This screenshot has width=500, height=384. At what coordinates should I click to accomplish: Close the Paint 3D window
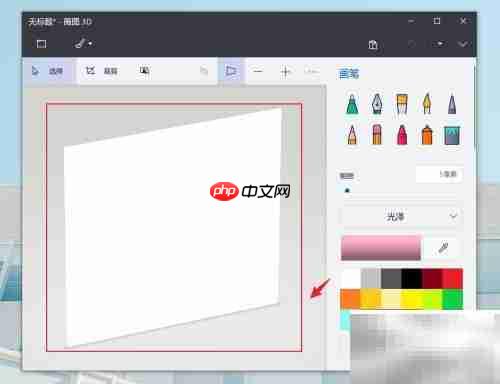tap(463, 21)
